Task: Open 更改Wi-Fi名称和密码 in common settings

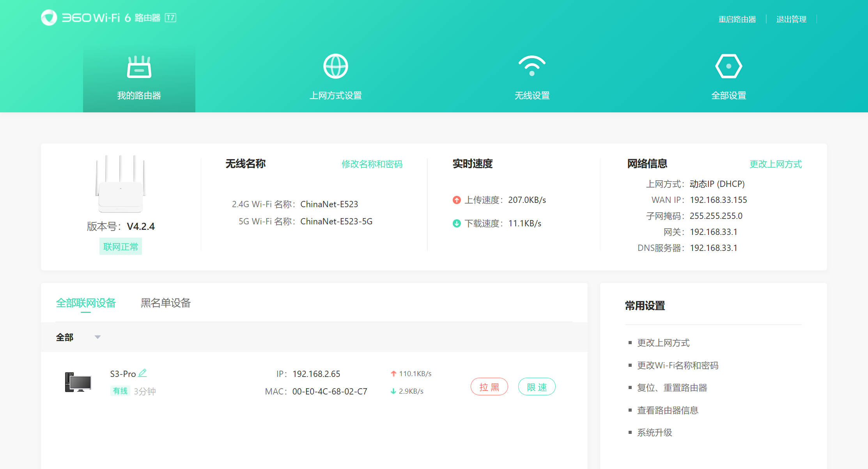Action: coord(677,365)
